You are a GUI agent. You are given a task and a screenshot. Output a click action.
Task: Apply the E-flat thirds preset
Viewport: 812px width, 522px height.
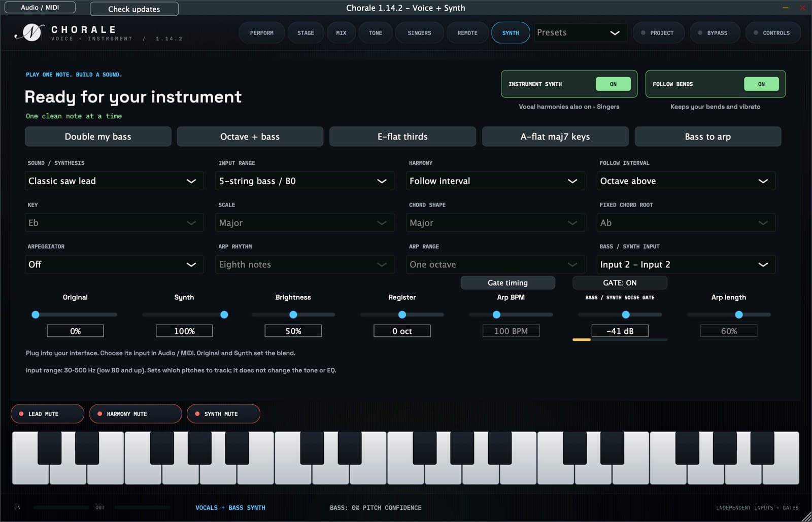click(x=402, y=136)
